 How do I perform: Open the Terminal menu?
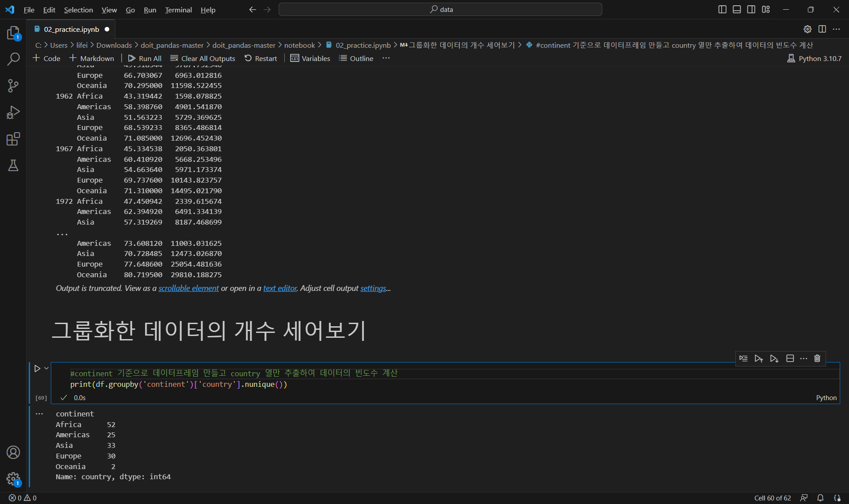[178, 10]
